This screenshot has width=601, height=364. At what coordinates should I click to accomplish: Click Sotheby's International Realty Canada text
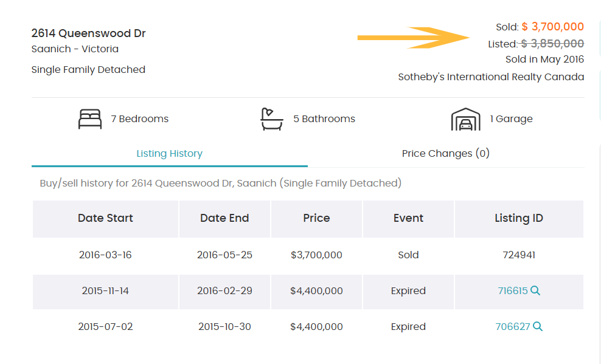tap(491, 77)
